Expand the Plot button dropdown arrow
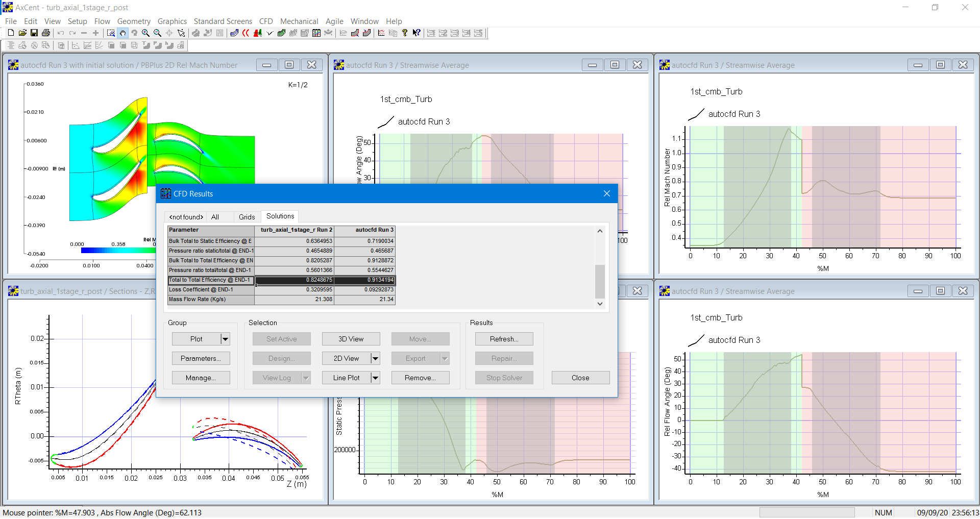This screenshot has height=519, width=980. [x=225, y=339]
